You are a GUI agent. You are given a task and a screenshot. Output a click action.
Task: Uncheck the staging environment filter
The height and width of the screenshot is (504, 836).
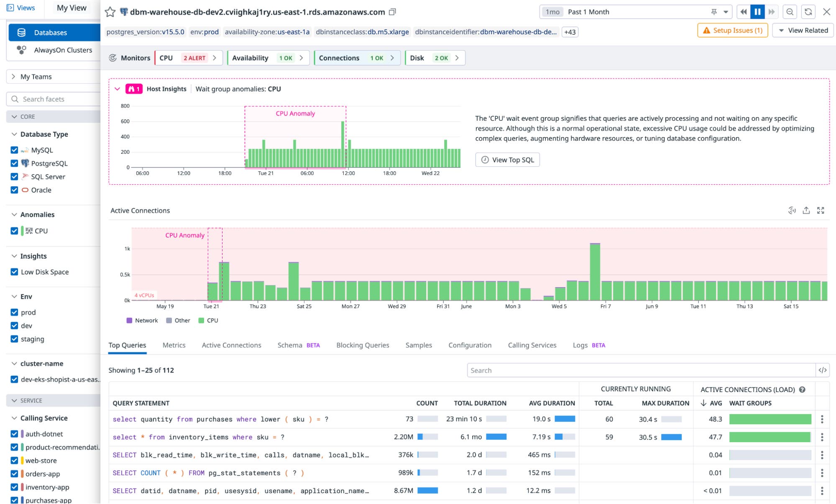click(15, 339)
